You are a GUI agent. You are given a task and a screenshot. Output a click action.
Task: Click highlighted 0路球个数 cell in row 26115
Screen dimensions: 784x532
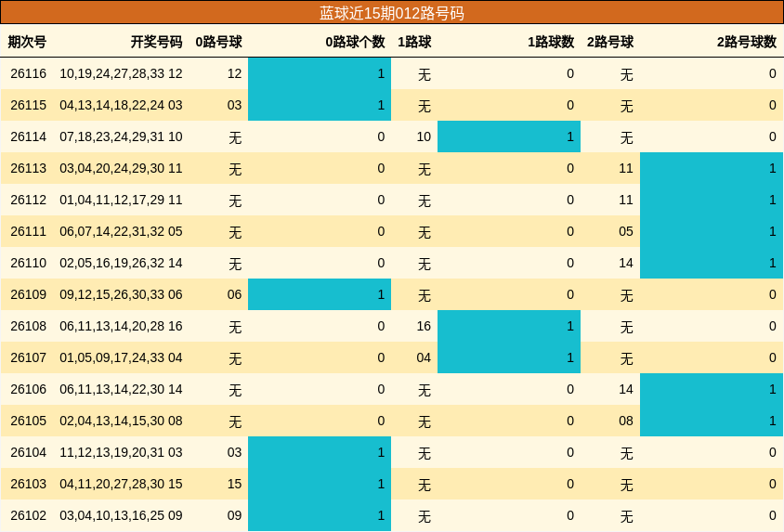pyautogui.click(x=320, y=105)
